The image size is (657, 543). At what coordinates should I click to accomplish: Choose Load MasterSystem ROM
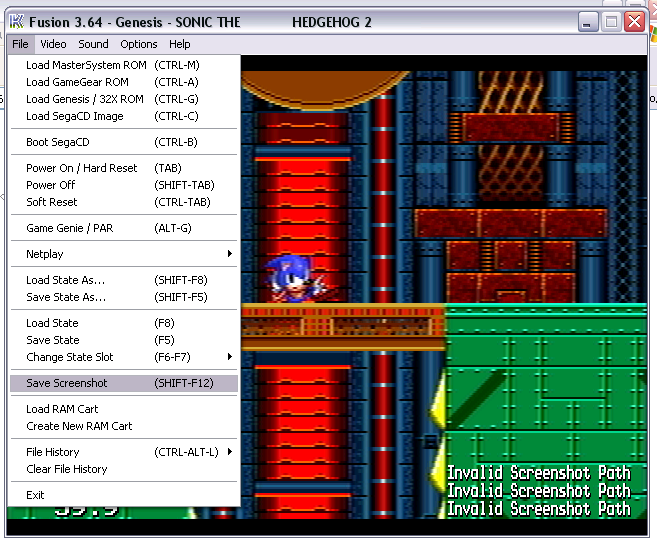point(124,65)
